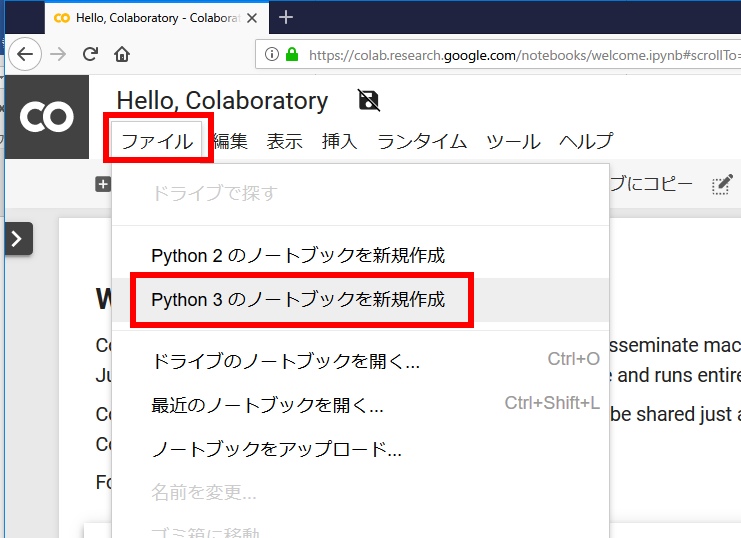741x538 pixels.
Task: Click the editing pencil icon at toolbar right
Action: pyautogui.click(x=722, y=184)
